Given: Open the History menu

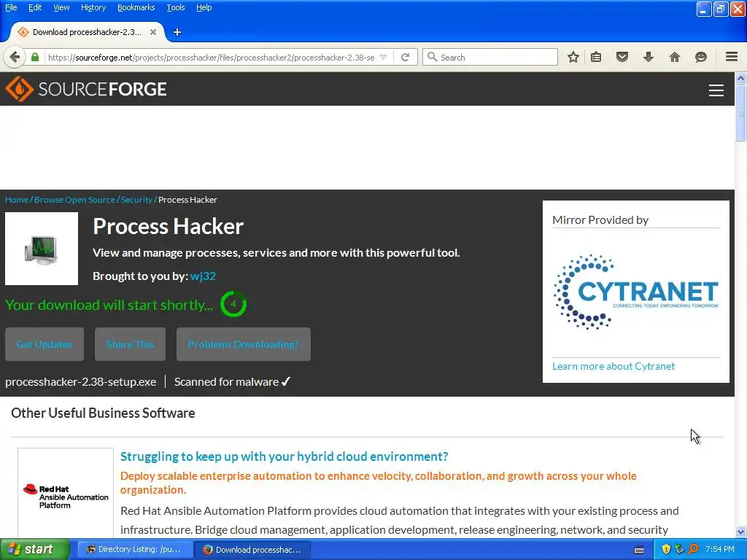Looking at the screenshot, I should coord(93,7).
